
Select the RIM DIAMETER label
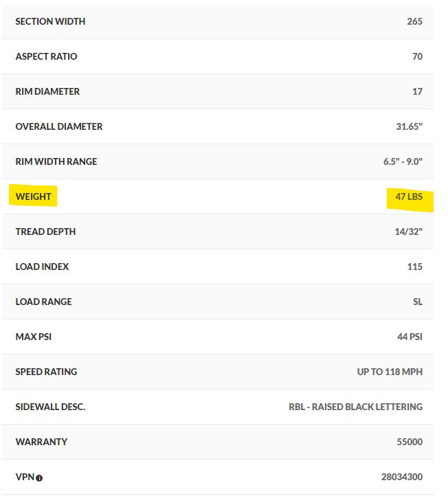(47, 91)
